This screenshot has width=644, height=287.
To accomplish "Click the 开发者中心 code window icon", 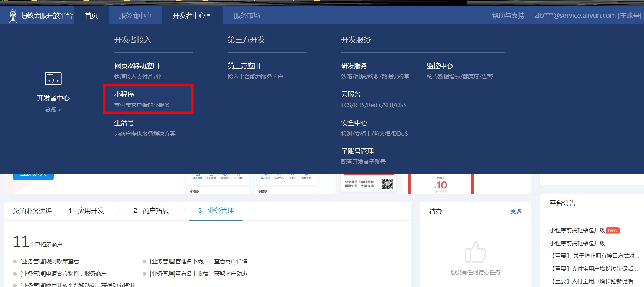I will tap(53, 79).
